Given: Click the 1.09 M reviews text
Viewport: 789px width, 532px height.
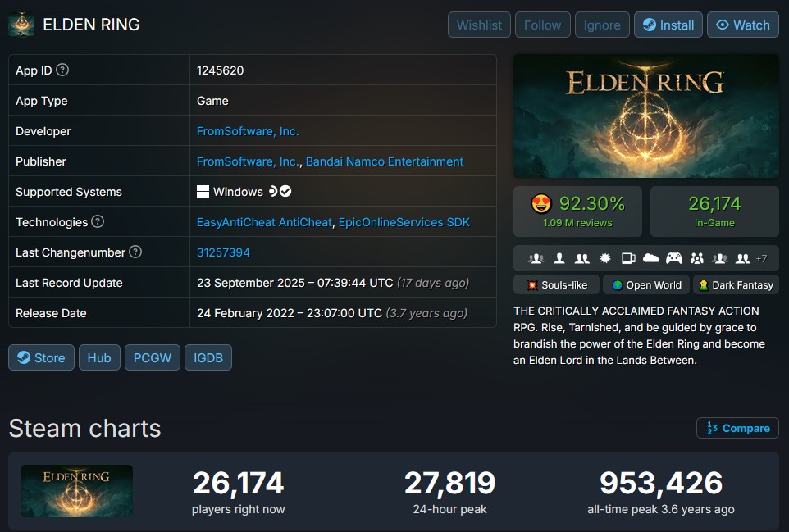Looking at the screenshot, I should point(577,223).
